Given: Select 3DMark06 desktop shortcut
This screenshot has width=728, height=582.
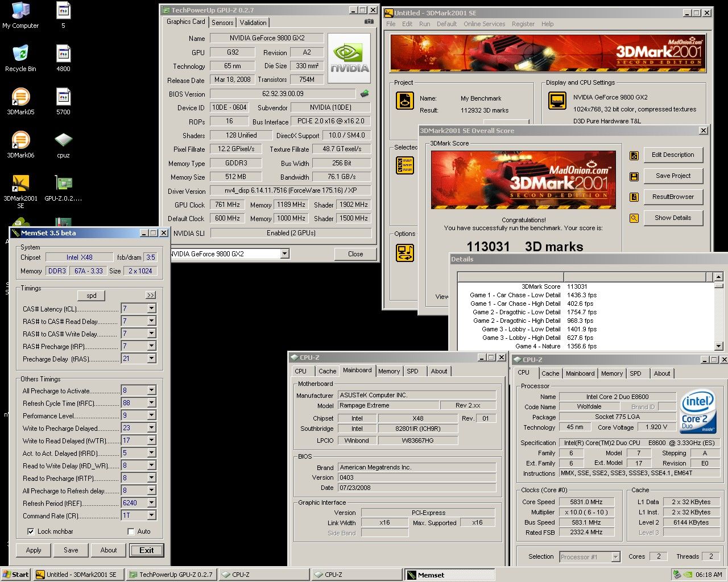Looking at the screenshot, I should coord(20,145).
